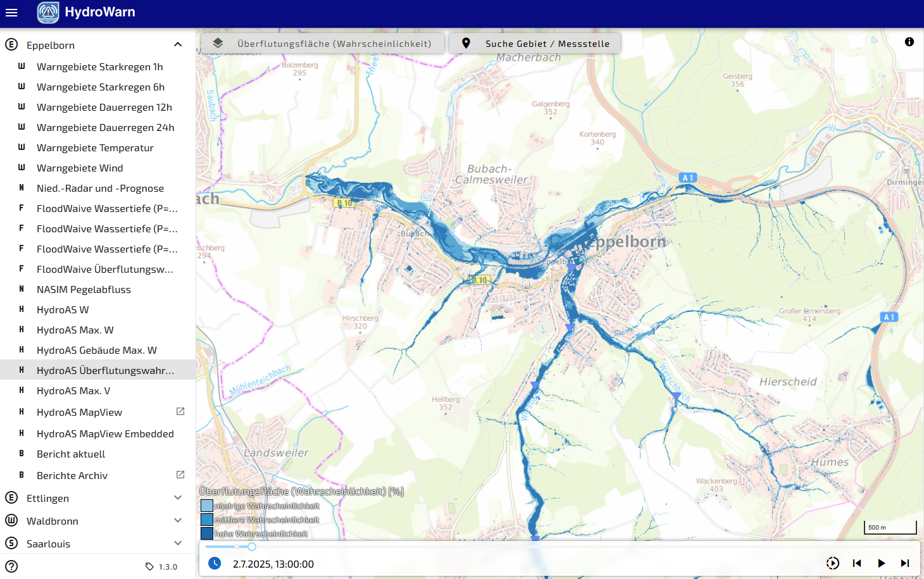924x579 pixels.
Task: Play the flood time animation
Action: [881, 563]
